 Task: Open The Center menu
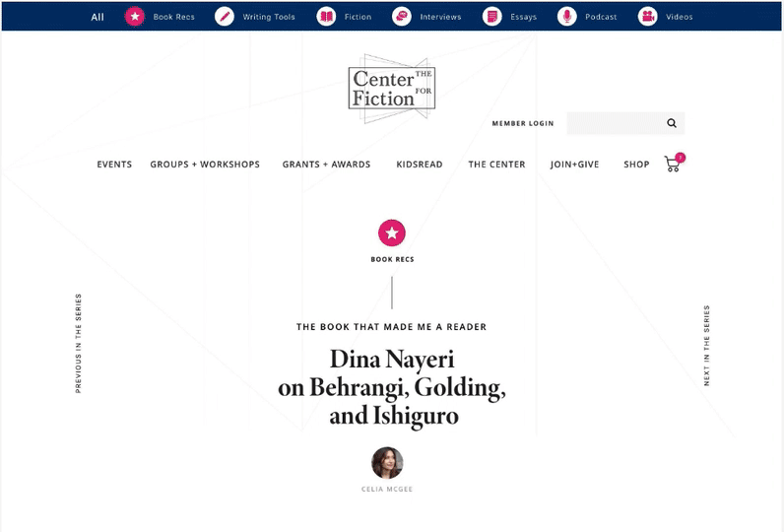point(496,165)
